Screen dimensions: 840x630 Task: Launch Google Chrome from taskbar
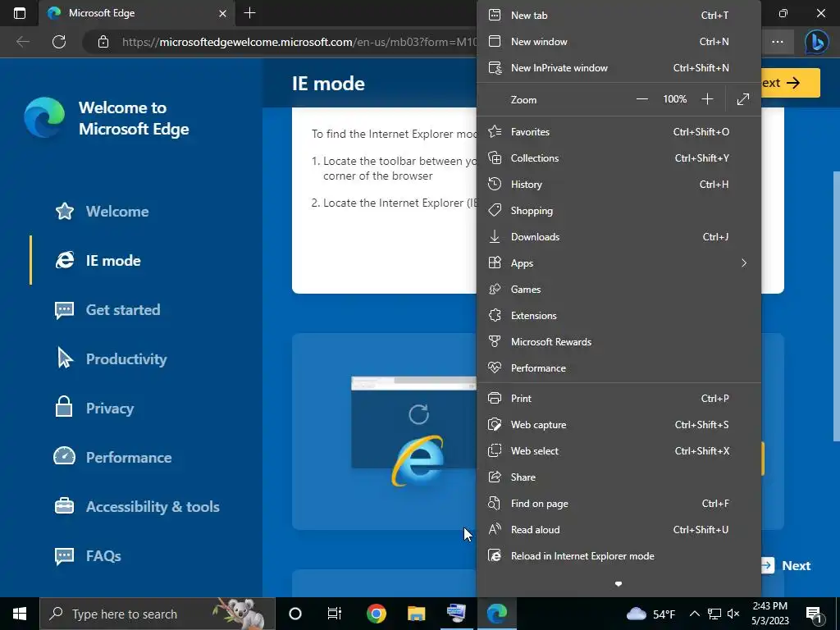pos(376,614)
